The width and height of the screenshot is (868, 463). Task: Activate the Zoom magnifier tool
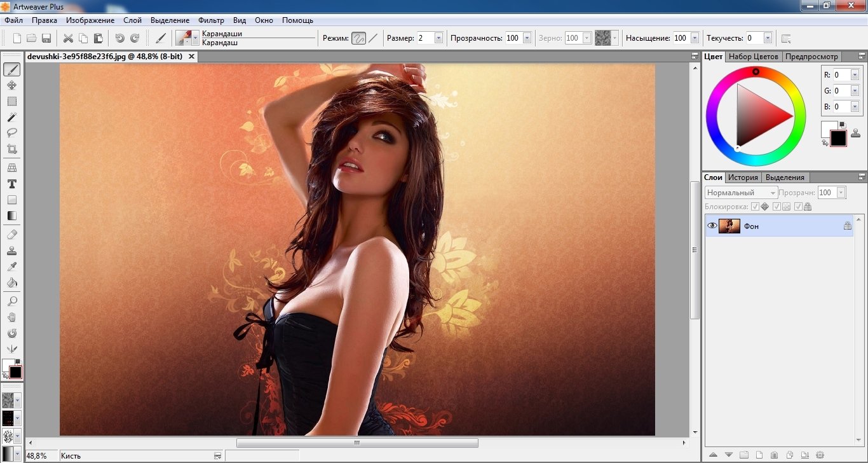pyautogui.click(x=11, y=301)
